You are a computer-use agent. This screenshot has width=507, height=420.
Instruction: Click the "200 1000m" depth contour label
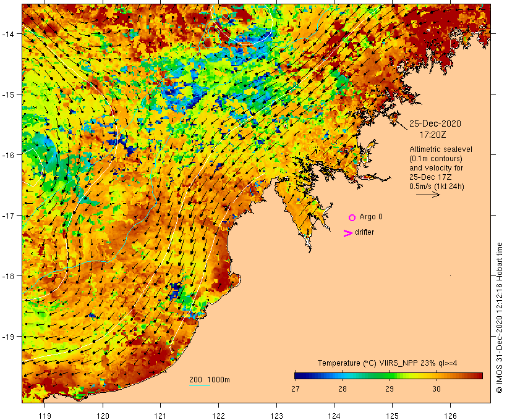[x=210, y=380]
